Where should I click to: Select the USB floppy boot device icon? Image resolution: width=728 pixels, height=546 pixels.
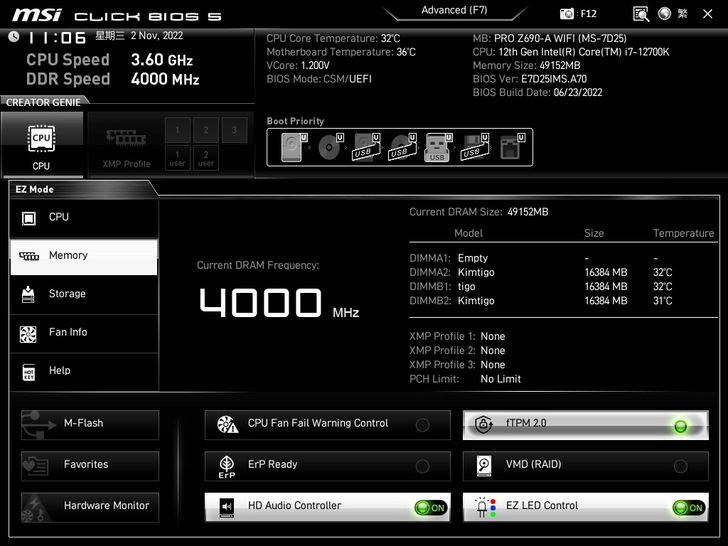(474, 147)
